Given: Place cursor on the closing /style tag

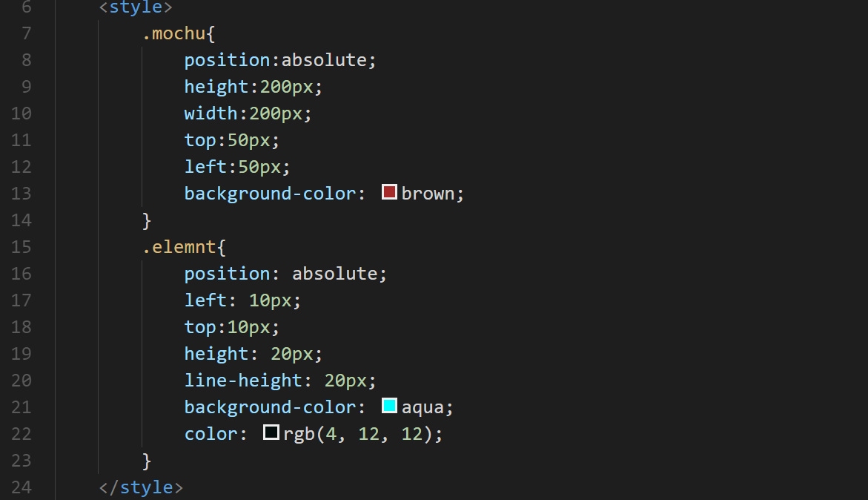Looking at the screenshot, I should pyautogui.click(x=141, y=487).
